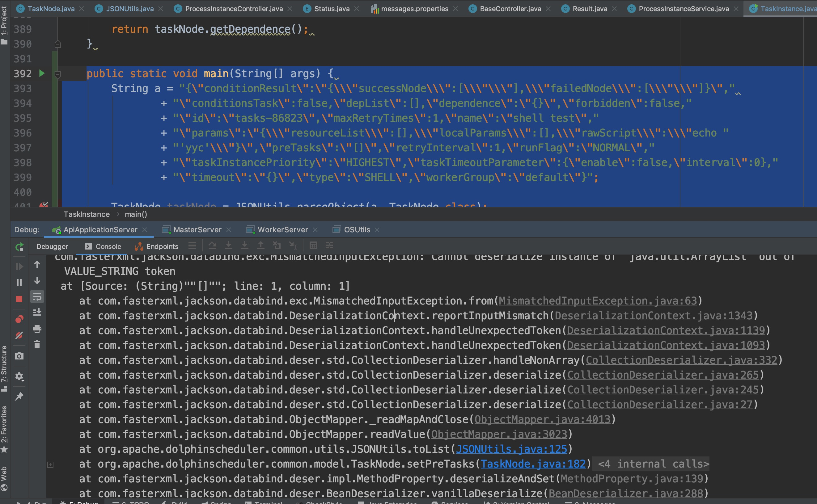
Task: Follow the JSONUtils.java:125 stack trace link
Action: [x=511, y=449]
